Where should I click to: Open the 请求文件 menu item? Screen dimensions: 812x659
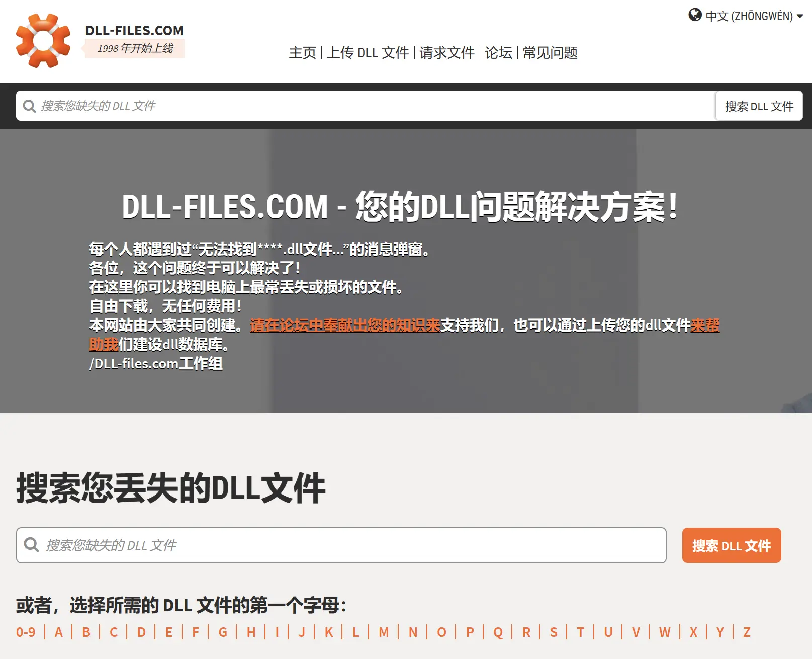click(447, 53)
